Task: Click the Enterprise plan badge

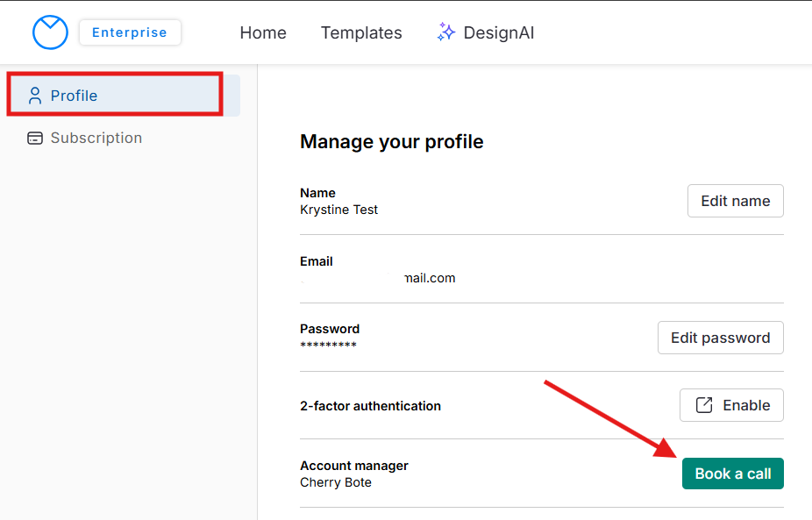Action: pyautogui.click(x=130, y=32)
